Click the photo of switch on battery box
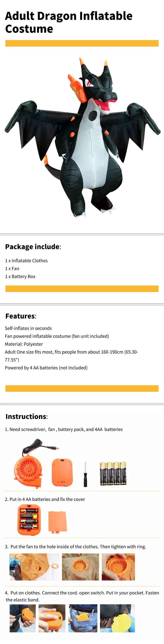 point(52,618)
